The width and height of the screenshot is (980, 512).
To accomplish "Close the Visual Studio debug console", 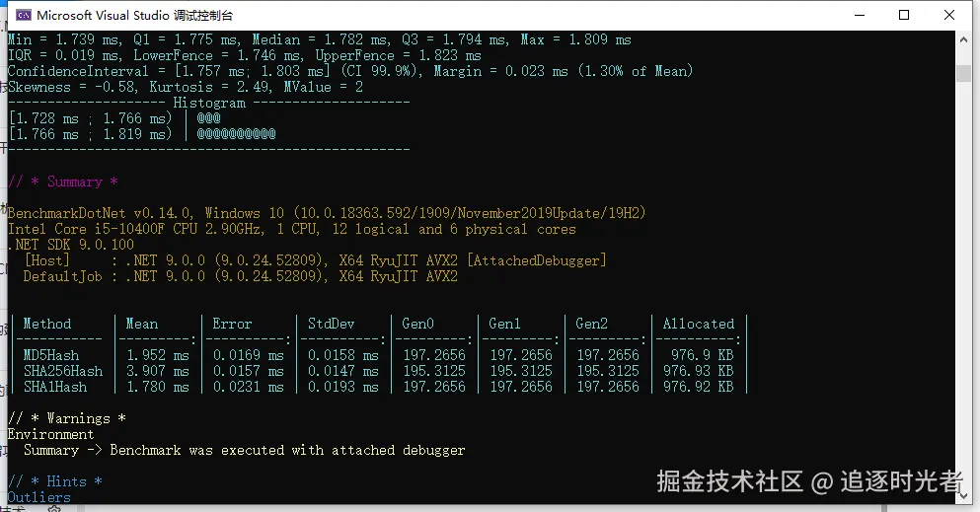I will 949,15.
